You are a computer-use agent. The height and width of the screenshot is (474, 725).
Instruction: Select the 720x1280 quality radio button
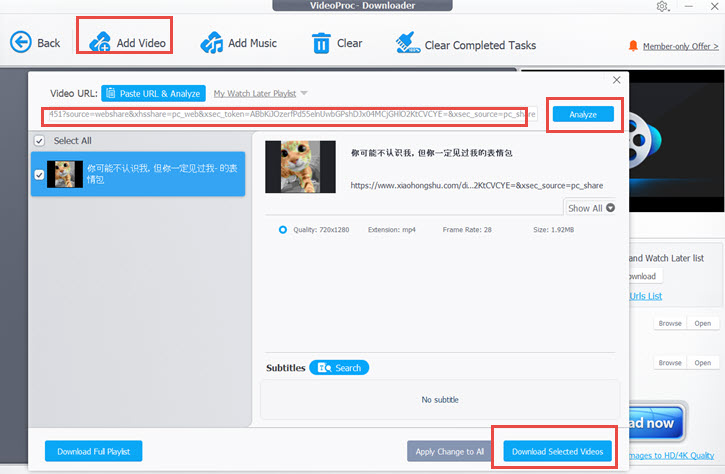click(x=283, y=229)
